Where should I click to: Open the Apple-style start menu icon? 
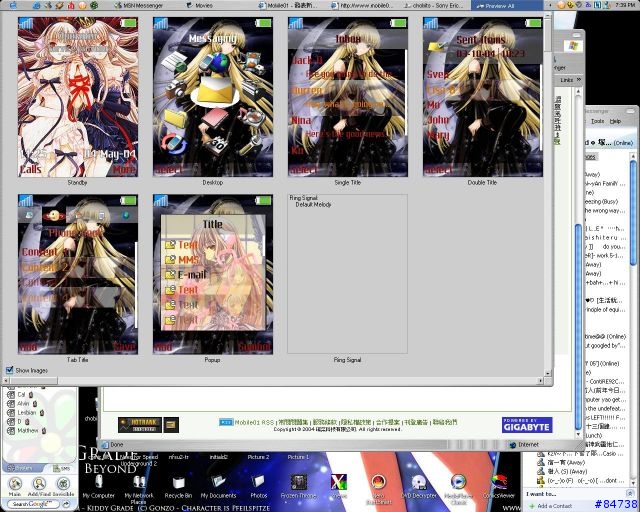13,5
